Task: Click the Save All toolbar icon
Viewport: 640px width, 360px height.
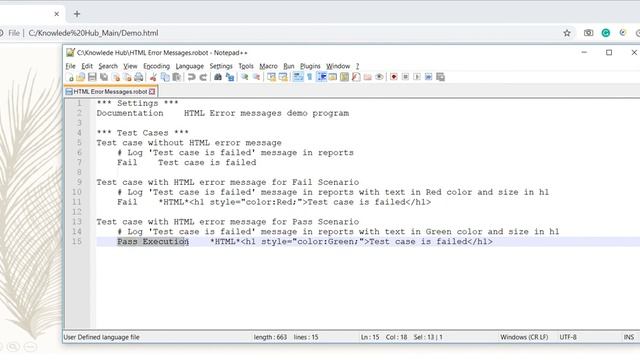Action: point(104,77)
